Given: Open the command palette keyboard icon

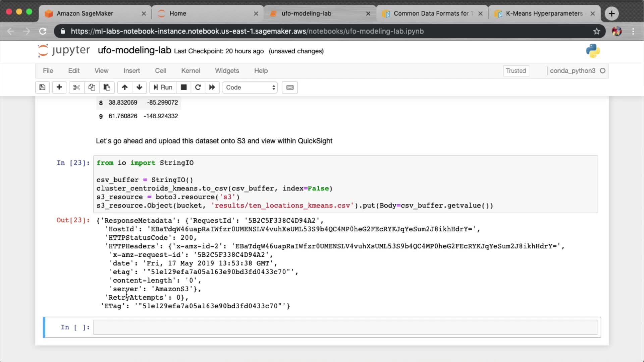Looking at the screenshot, I should 290,87.
